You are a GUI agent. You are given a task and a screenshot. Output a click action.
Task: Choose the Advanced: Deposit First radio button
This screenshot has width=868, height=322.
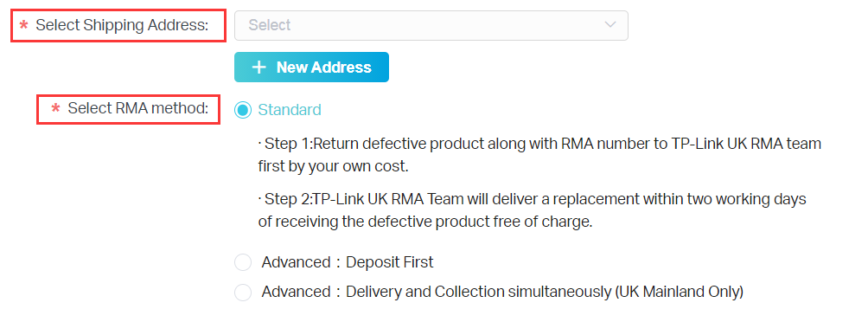[x=243, y=262]
